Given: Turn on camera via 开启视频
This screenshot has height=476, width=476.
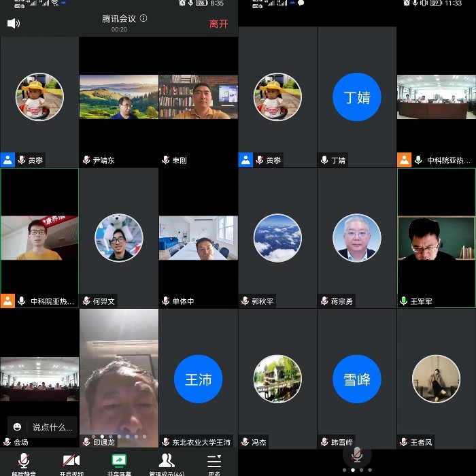Looking at the screenshot, I should click(71, 462).
